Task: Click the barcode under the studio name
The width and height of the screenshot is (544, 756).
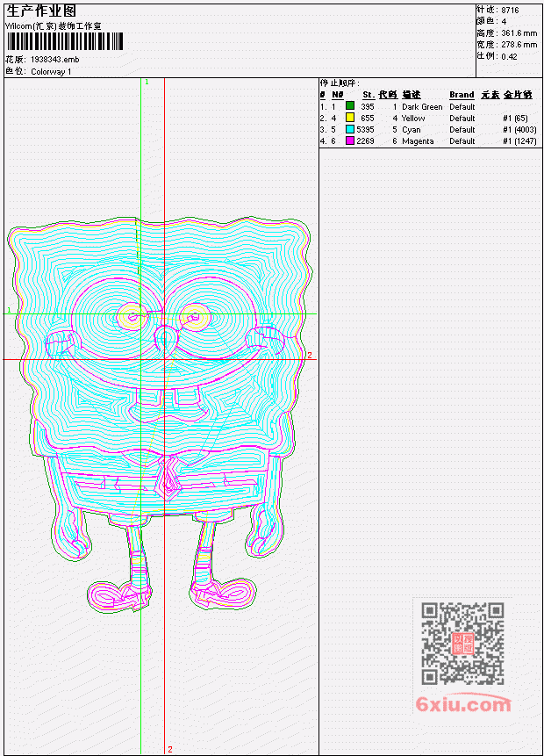Action: coord(65,41)
